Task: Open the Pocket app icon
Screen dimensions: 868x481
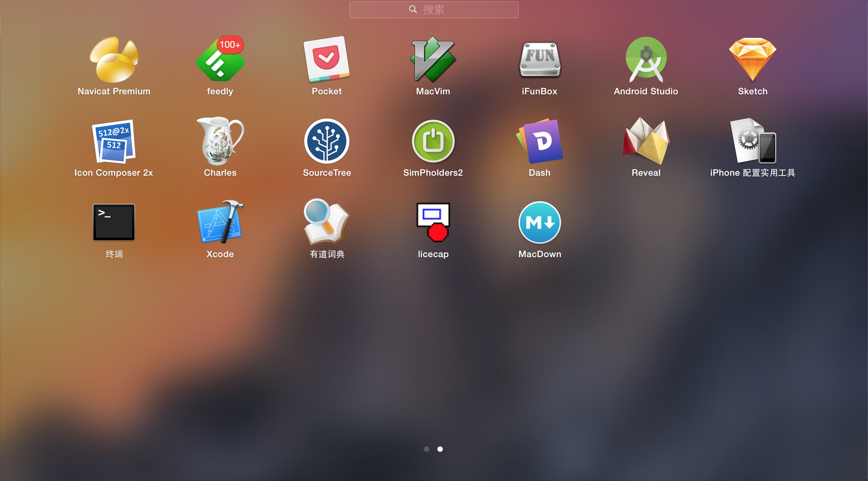Action: (327, 60)
